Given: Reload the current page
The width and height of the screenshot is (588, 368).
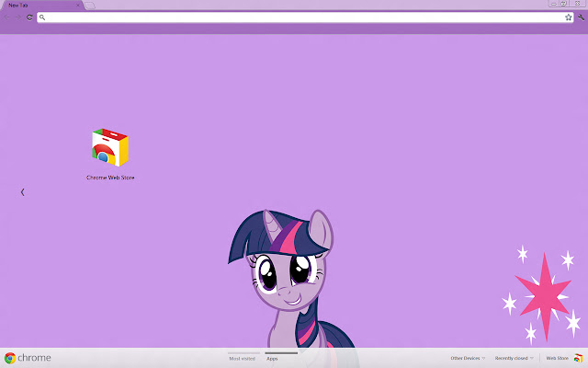Looking at the screenshot, I should (29, 17).
